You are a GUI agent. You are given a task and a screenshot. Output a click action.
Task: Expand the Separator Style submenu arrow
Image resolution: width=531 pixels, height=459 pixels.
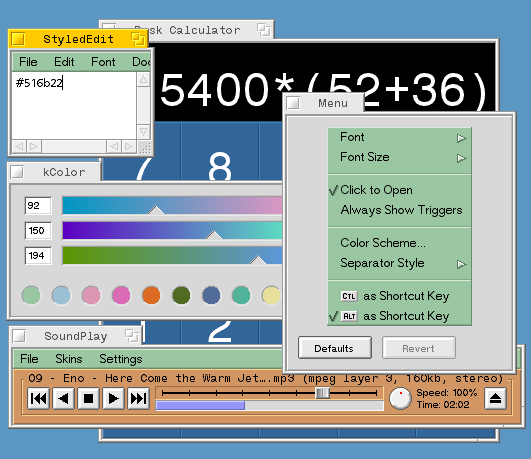coord(462,264)
